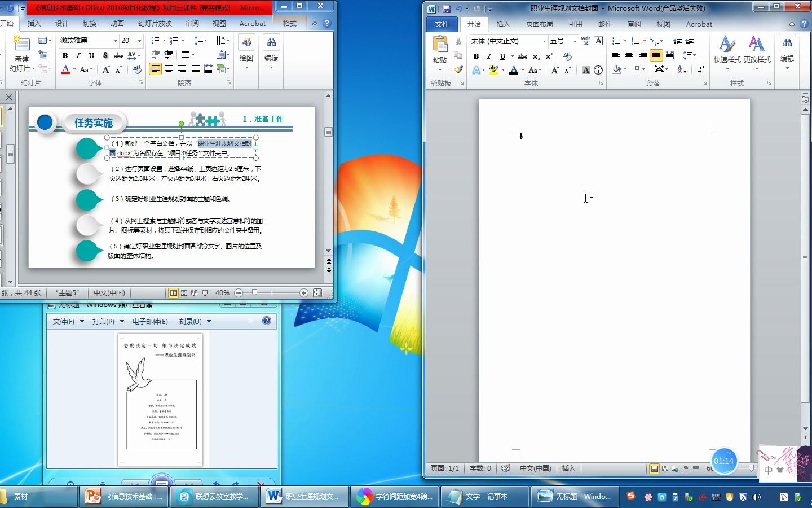Click the spelling check icon in Word status bar

coord(506,468)
